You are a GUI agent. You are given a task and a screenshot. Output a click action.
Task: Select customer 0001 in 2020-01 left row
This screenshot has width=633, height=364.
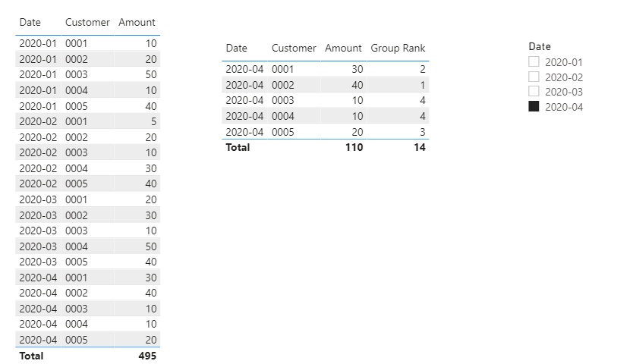(77, 43)
